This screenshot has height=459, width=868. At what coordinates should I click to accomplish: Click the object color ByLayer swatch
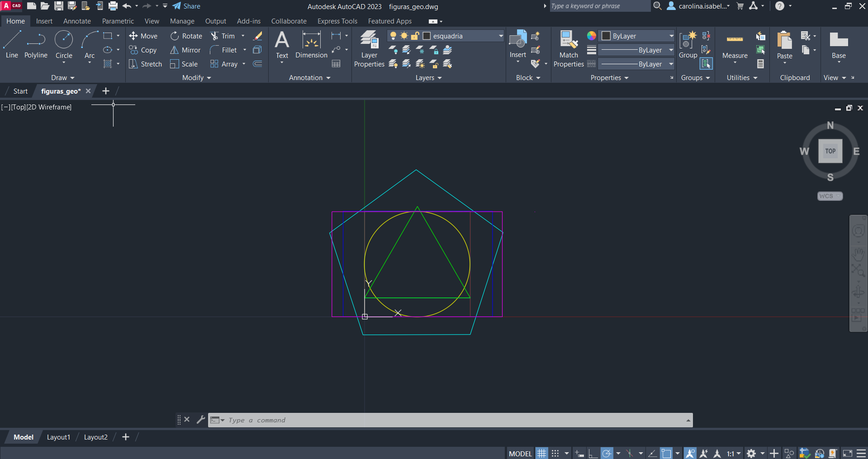tap(607, 36)
